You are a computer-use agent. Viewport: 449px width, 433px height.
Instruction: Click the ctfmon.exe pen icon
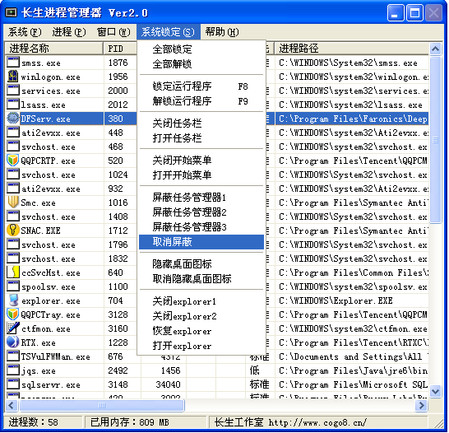[x=13, y=328]
